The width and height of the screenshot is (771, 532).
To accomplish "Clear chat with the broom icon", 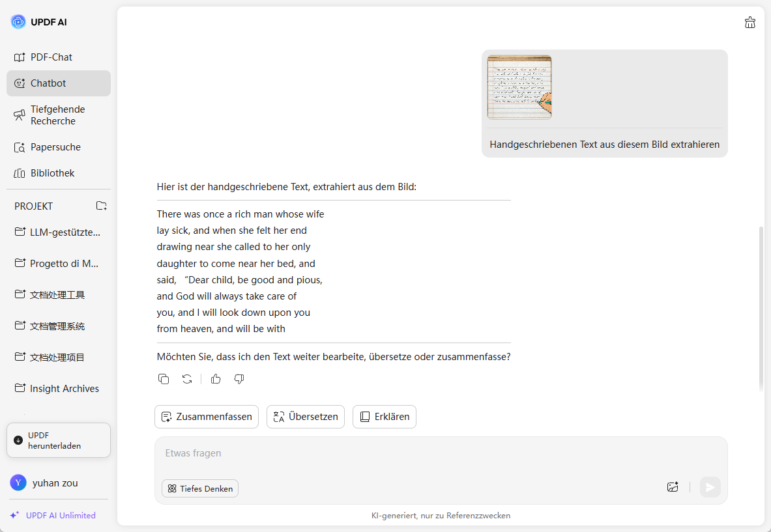I will 750,22.
